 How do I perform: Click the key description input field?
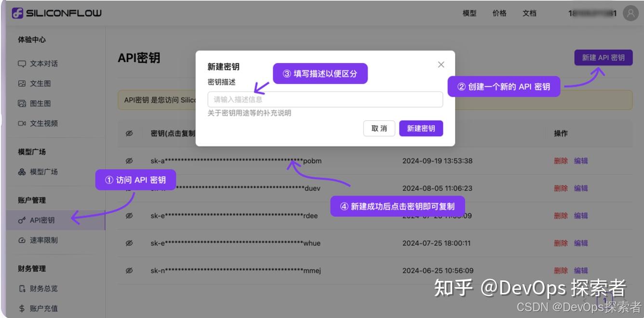(325, 99)
